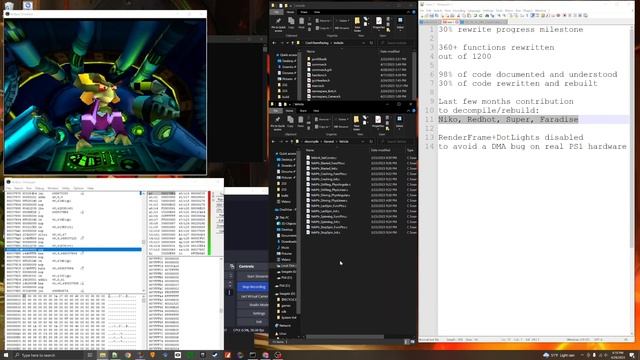Open the Debug menu in the debugger
The image size is (640, 360).
(40, 188)
